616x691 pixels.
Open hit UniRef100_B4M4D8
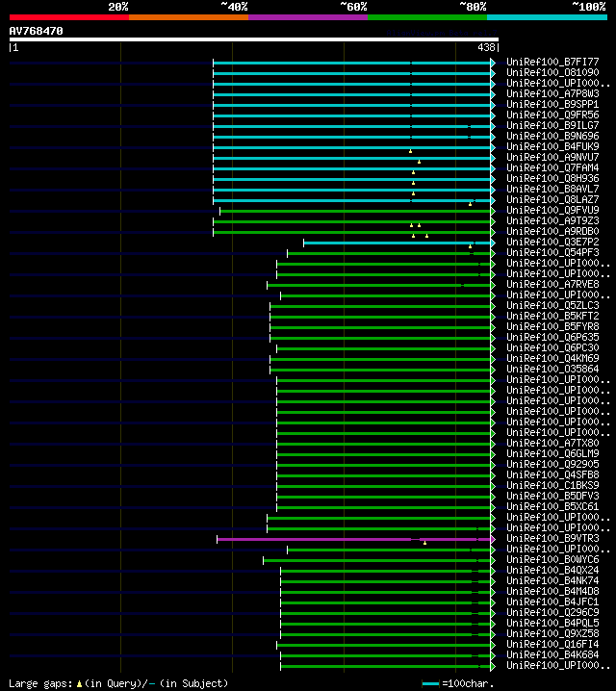[552, 591]
